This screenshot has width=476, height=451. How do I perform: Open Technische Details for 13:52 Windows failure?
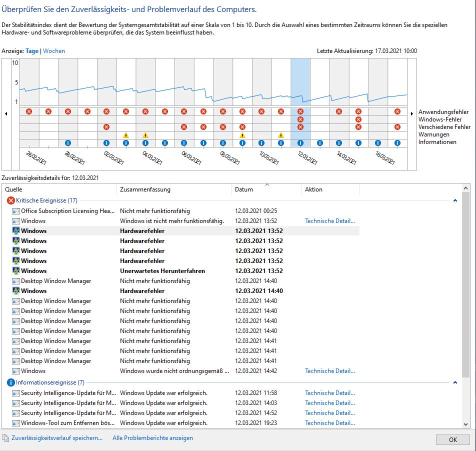click(330, 221)
